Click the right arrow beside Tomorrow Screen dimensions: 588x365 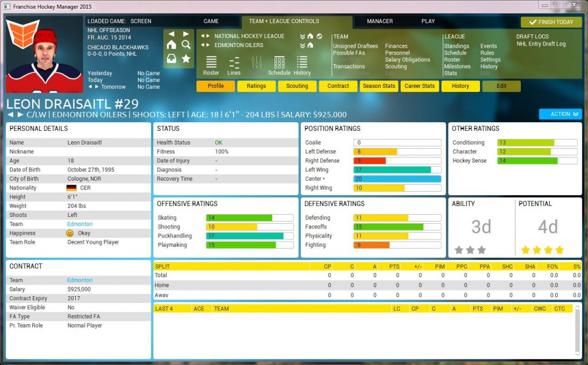96,87
